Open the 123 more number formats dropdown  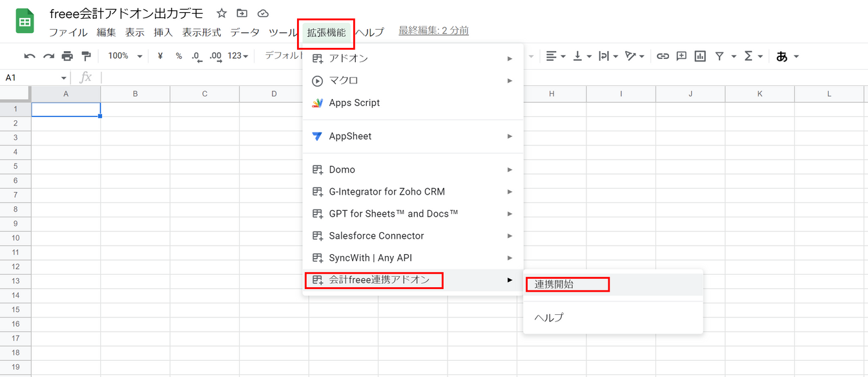(x=238, y=56)
